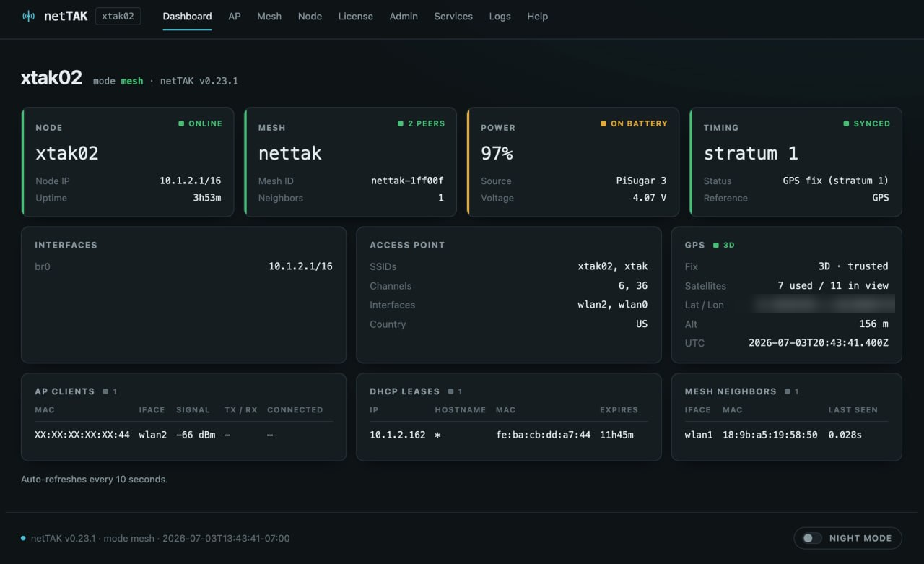Viewport: 924px width, 564px height.
Task: Open the Admin tab
Action: click(404, 16)
